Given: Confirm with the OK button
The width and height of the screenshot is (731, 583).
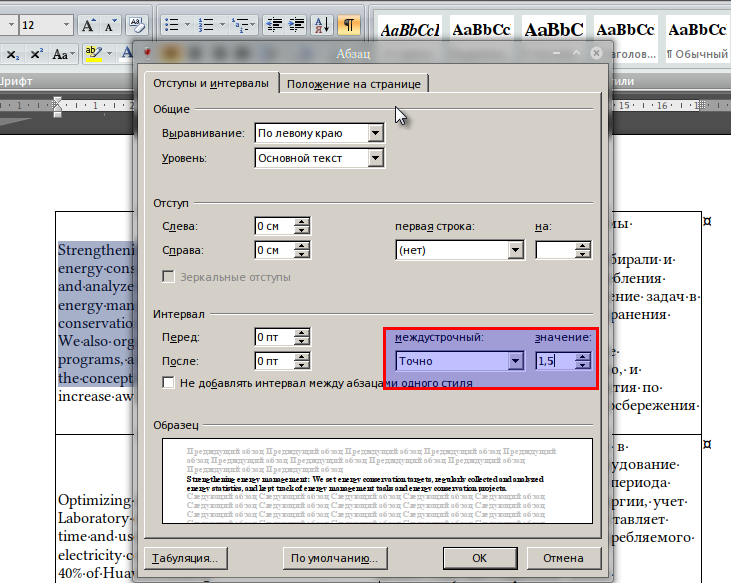Looking at the screenshot, I should [480, 558].
